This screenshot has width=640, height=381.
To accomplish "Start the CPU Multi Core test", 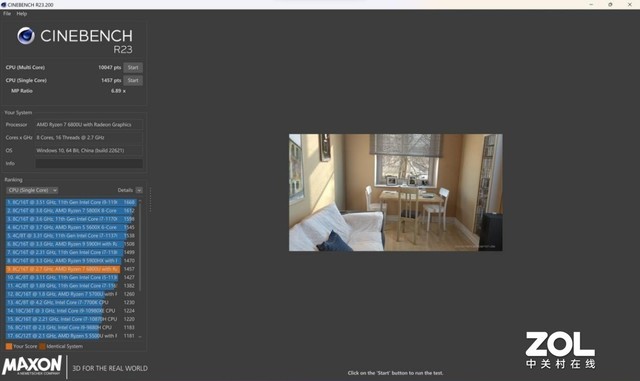I will pos(133,67).
